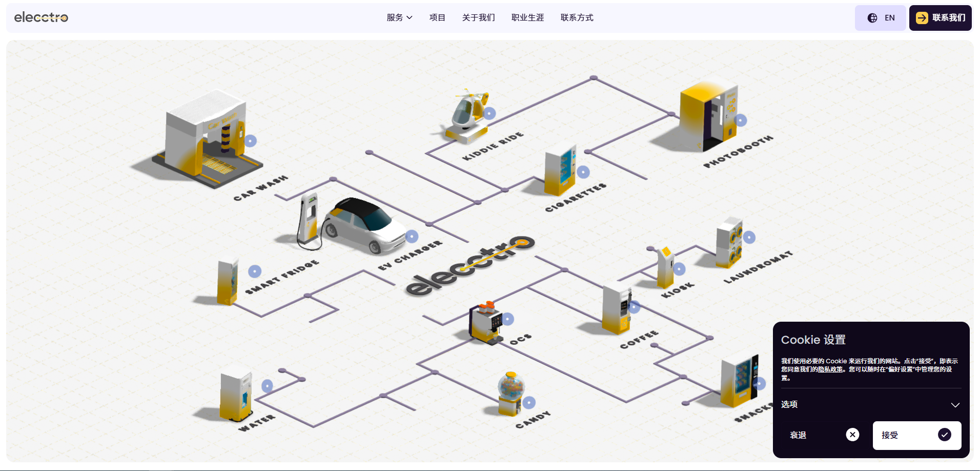Click the water dispenser hotspot dot

[267, 386]
